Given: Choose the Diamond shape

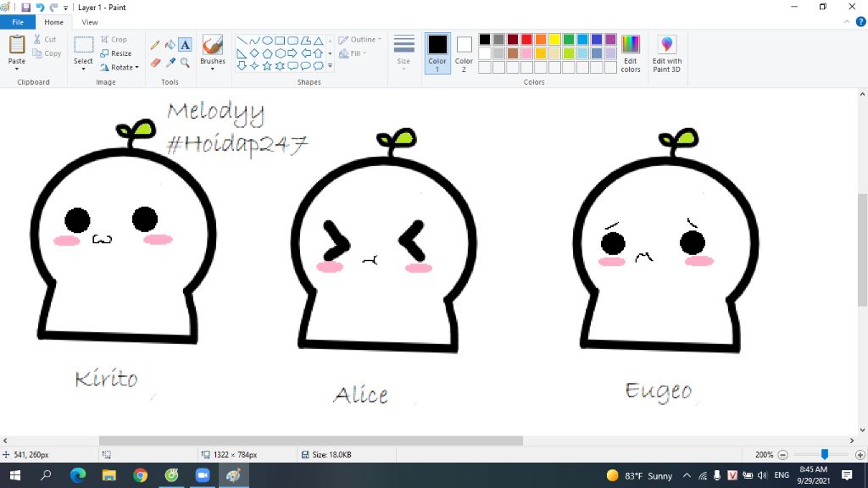Looking at the screenshot, I should tap(254, 53).
